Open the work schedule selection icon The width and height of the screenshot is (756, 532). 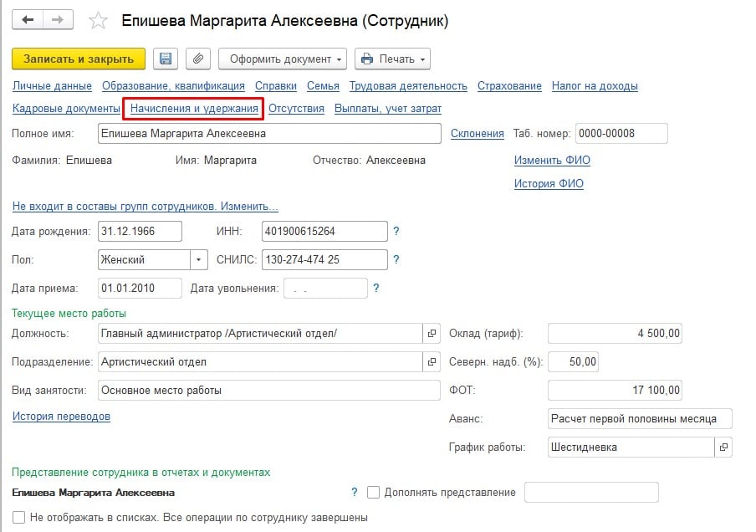[x=723, y=447]
